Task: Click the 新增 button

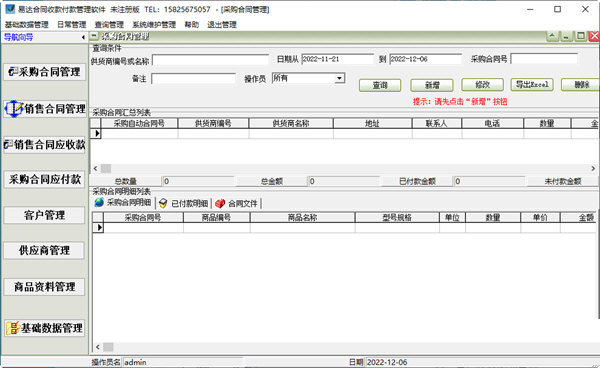Action: (432, 85)
